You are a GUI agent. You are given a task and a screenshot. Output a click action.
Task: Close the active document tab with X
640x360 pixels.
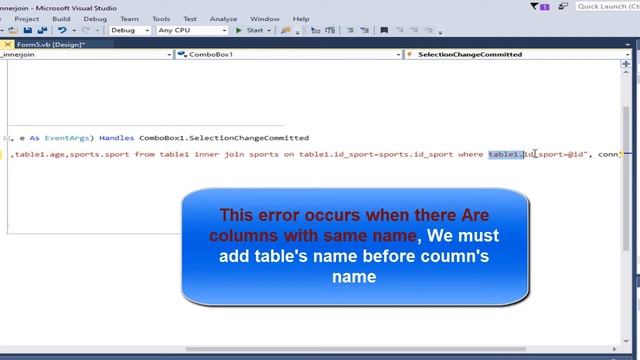point(7,44)
